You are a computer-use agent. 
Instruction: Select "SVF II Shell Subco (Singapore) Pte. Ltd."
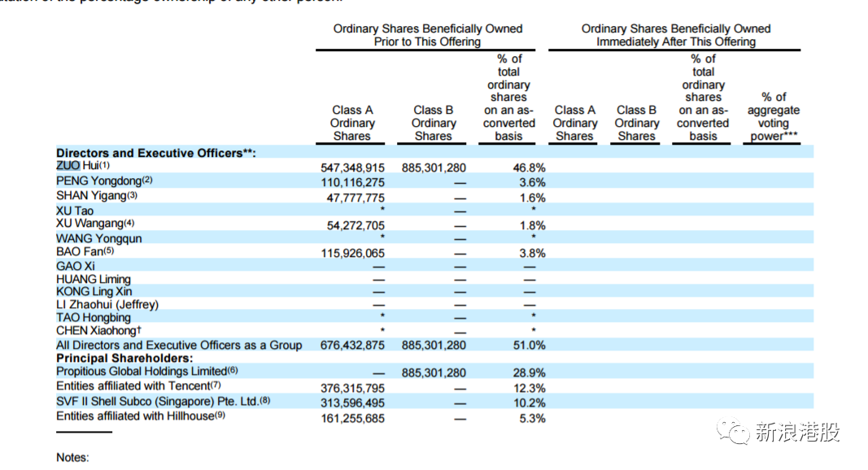tap(158, 402)
